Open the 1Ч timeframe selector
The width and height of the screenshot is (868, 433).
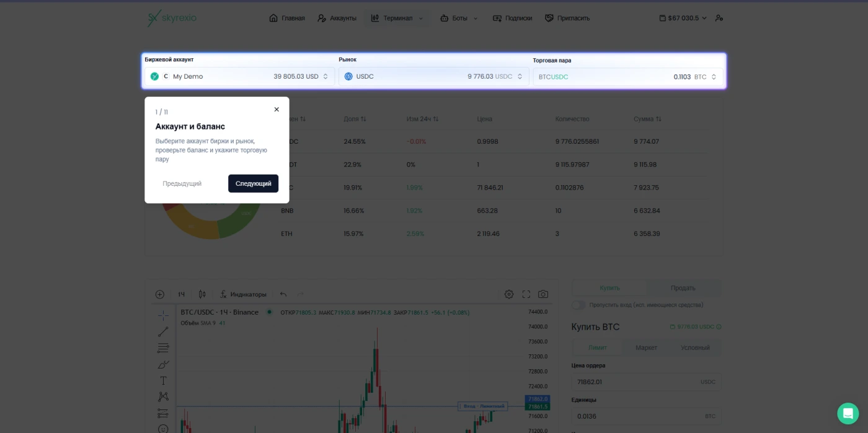[182, 294]
